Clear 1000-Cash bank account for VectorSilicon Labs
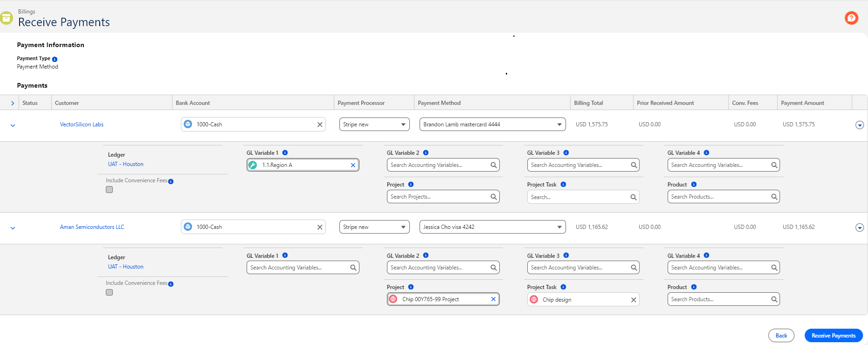This screenshot has height=345, width=868. coord(320,124)
